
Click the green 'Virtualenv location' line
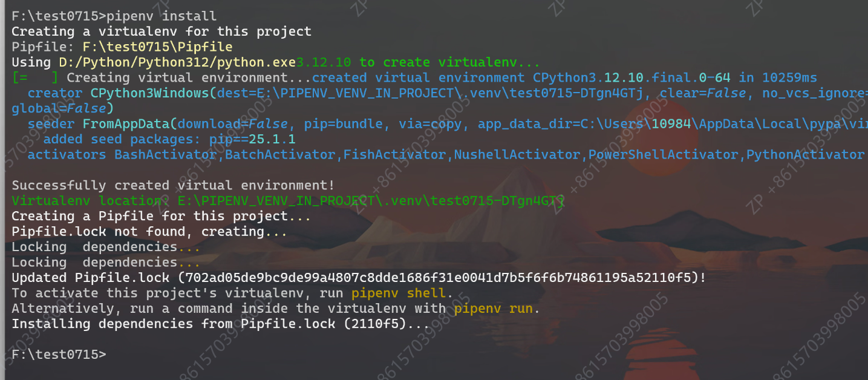(x=287, y=201)
